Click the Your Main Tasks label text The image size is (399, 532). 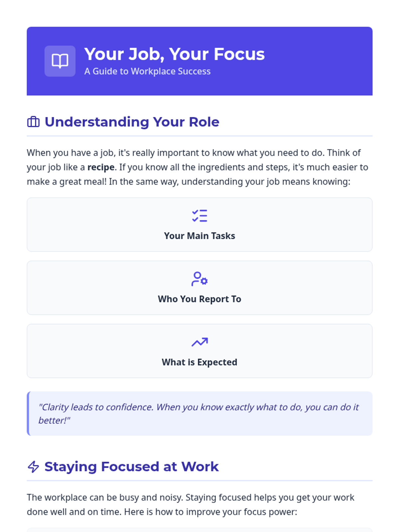tap(199, 236)
